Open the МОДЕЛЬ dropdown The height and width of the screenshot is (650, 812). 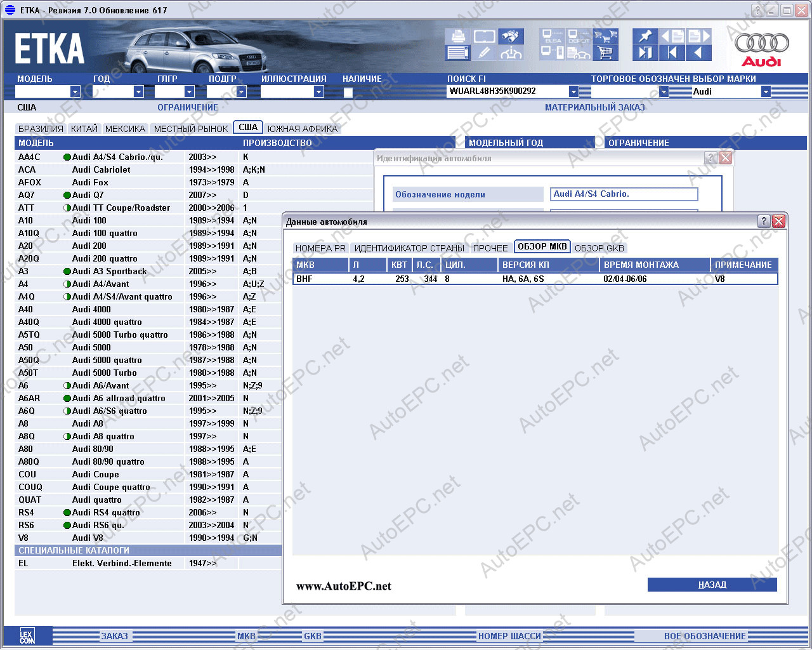coord(75,91)
